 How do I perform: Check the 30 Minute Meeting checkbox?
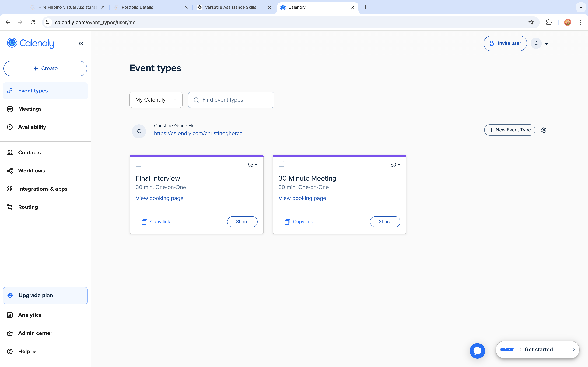(281, 164)
